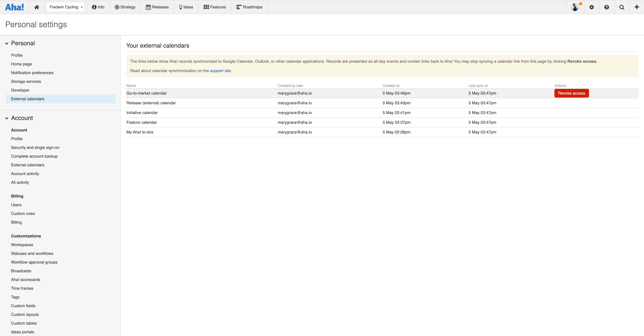
Task: Open the Home page via the home icon
Action: tap(37, 7)
